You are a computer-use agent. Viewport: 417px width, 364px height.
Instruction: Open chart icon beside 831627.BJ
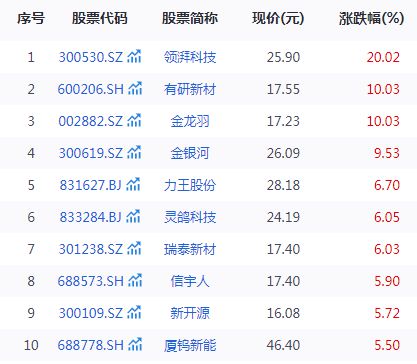tap(133, 184)
